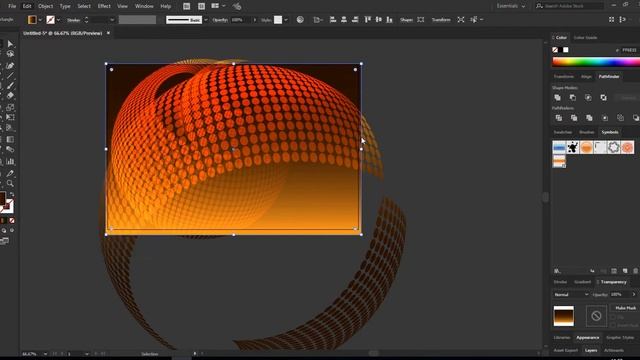640x360 pixels.
Task: Click the Exclude shape mode icon
Action: [603, 98]
